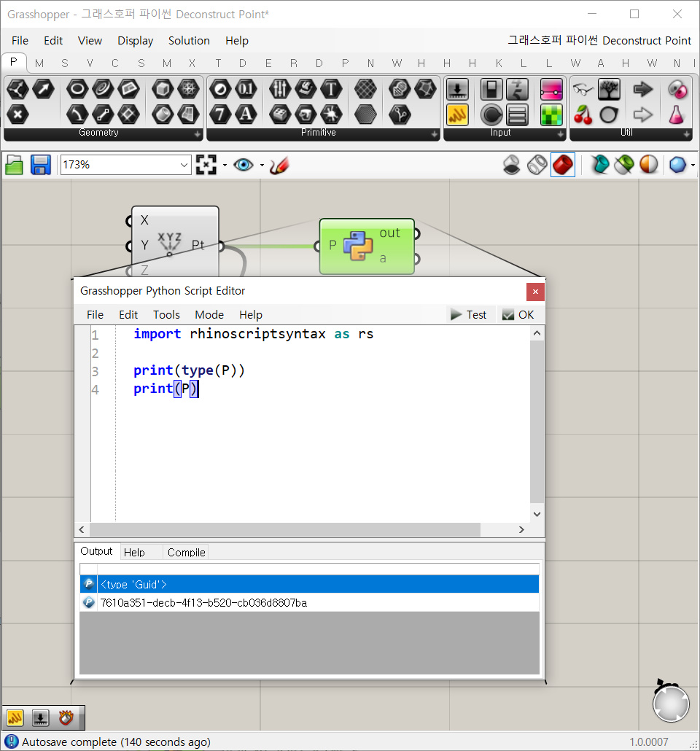700x751 pixels.
Task: Select the tree cluster Util icon
Action: (x=609, y=89)
